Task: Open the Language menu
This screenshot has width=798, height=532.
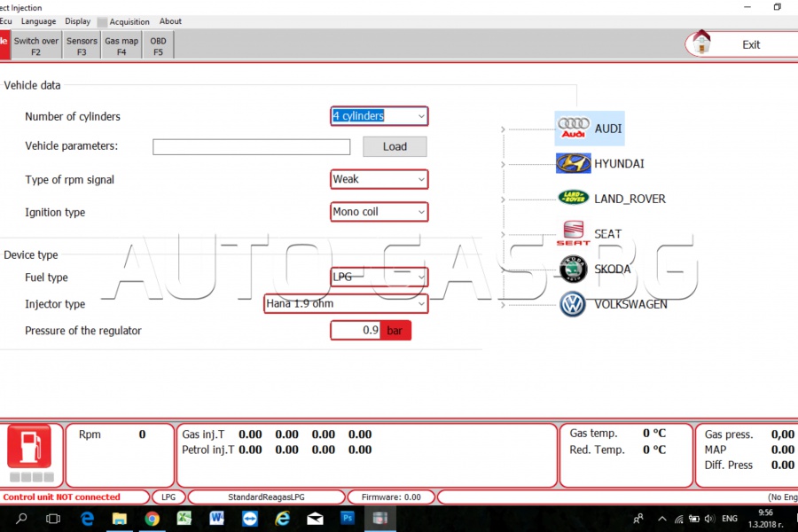Action: tap(39, 21)
